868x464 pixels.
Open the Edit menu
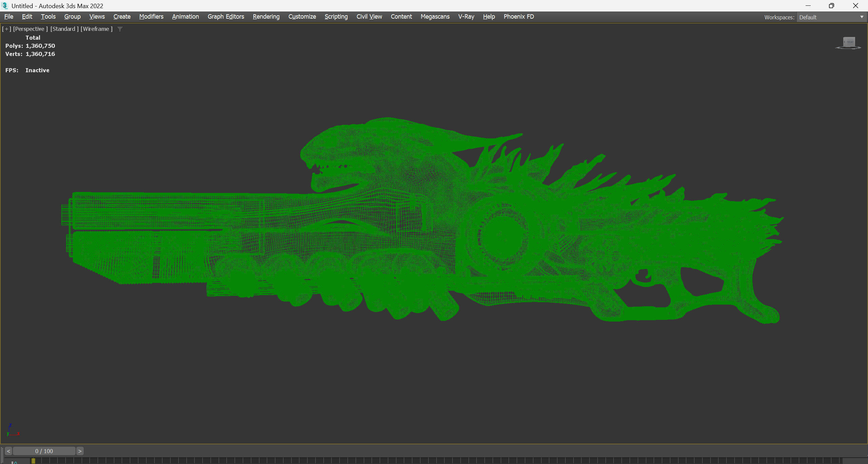[27, 17]
